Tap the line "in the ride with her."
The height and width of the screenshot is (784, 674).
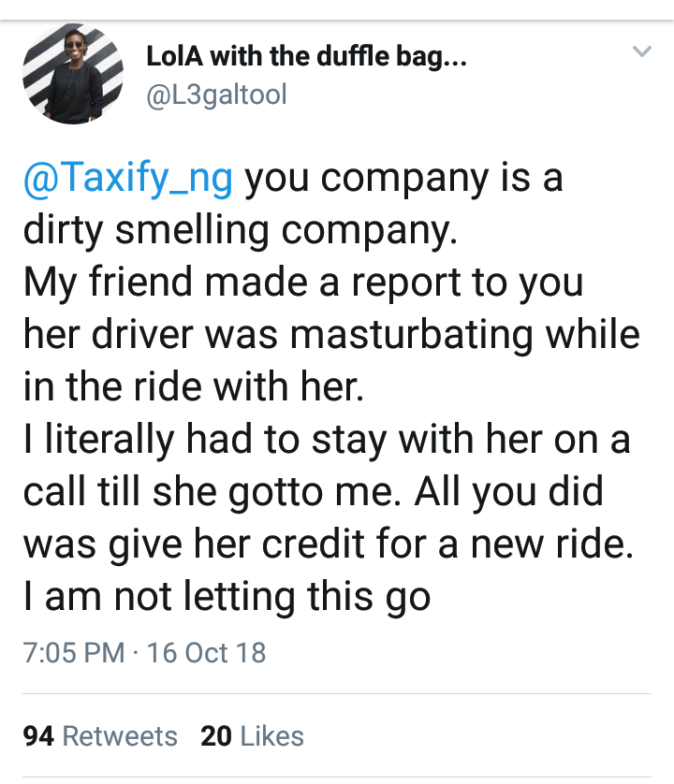tap(192, 386)
